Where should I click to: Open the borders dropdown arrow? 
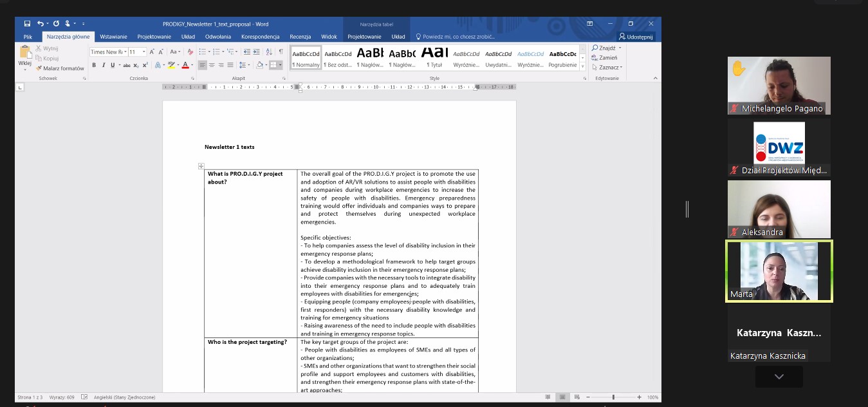(x=281, y=65)
